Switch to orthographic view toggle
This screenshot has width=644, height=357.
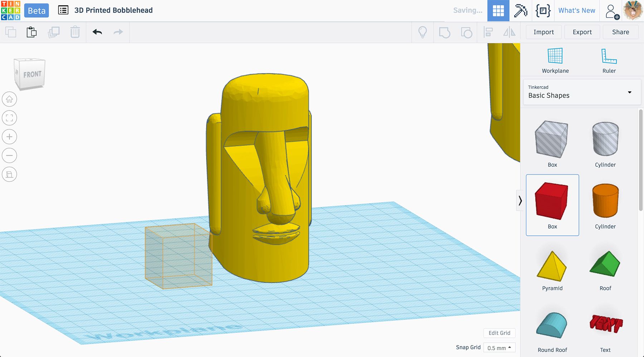click(x=10, y=174)
